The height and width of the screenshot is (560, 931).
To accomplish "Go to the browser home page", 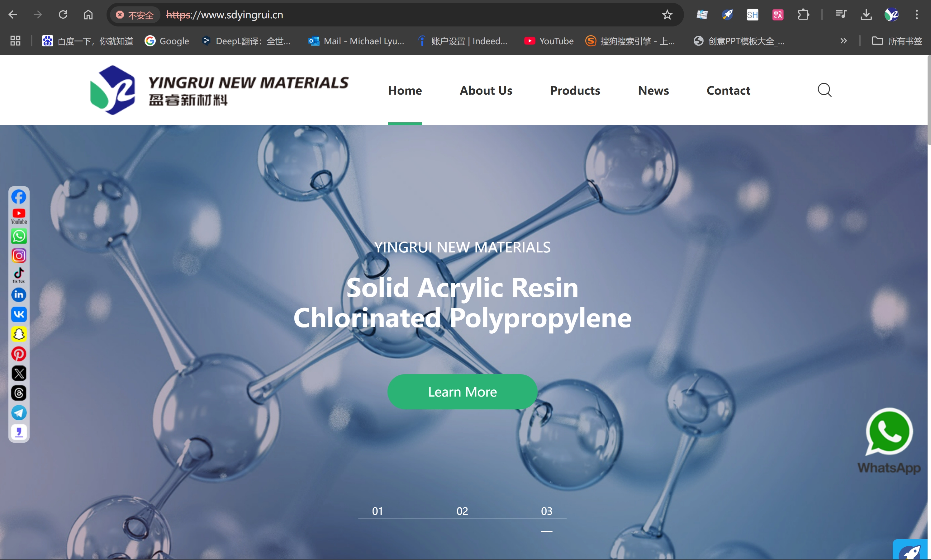I will tap(88, 15).
